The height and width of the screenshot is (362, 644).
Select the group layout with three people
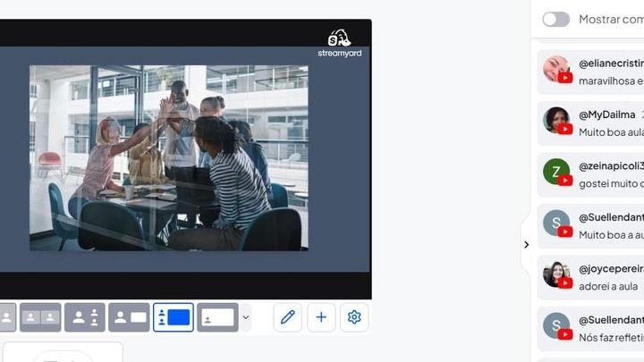(85, 317)
